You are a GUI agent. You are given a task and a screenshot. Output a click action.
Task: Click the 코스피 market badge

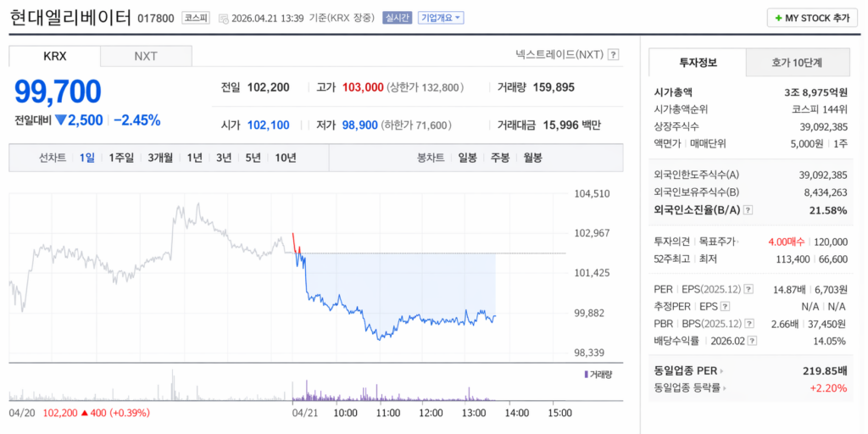click(x=196, y=18)
